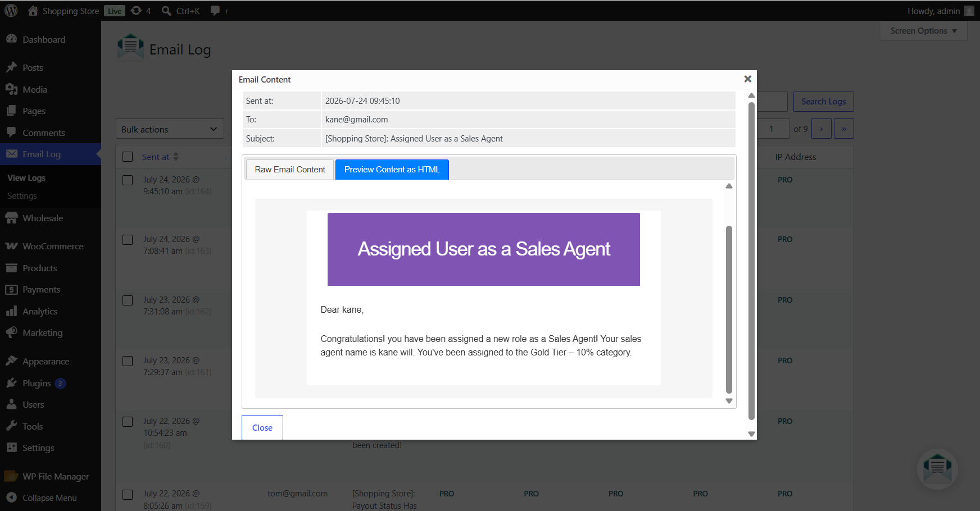The image size is (980, 511).
Task: Check the July 22, 2026 8:05:26 am row
Action: coord(128,494)
